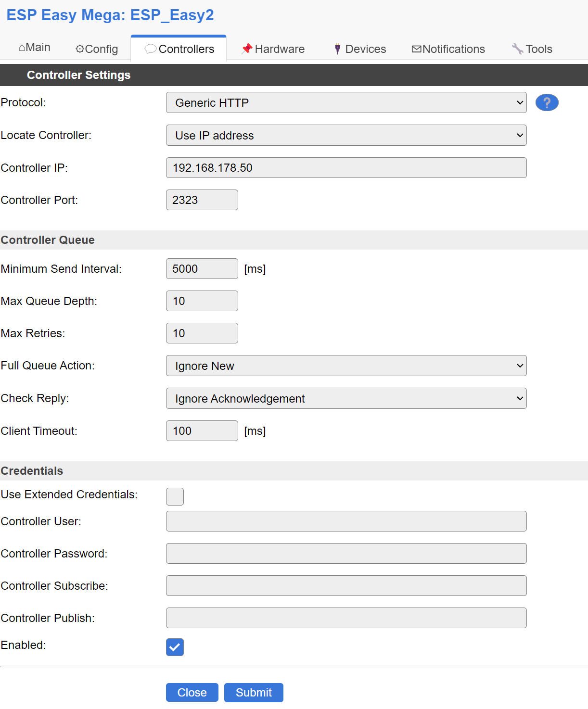Focus the Controller Port field

[x=202, y=200]
